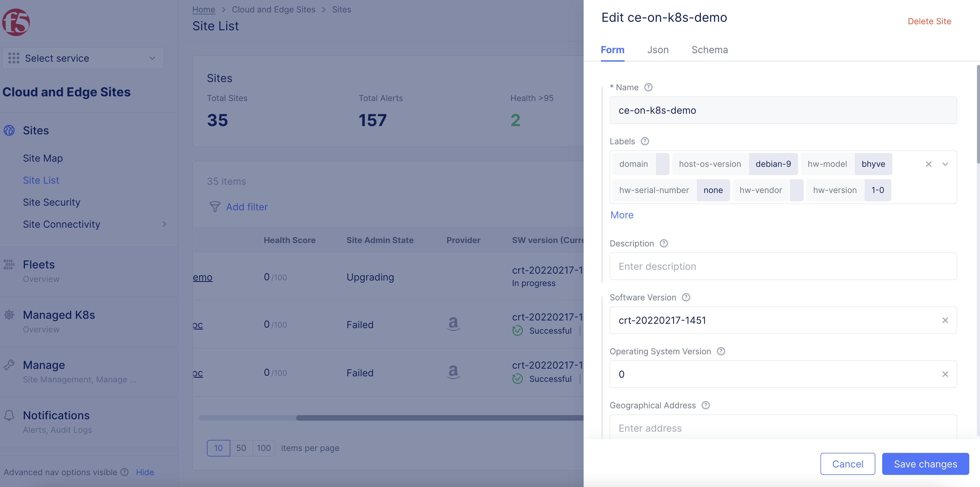Expand the Labels dropdown chevron
980x487 pixels.
coord(945,164)
